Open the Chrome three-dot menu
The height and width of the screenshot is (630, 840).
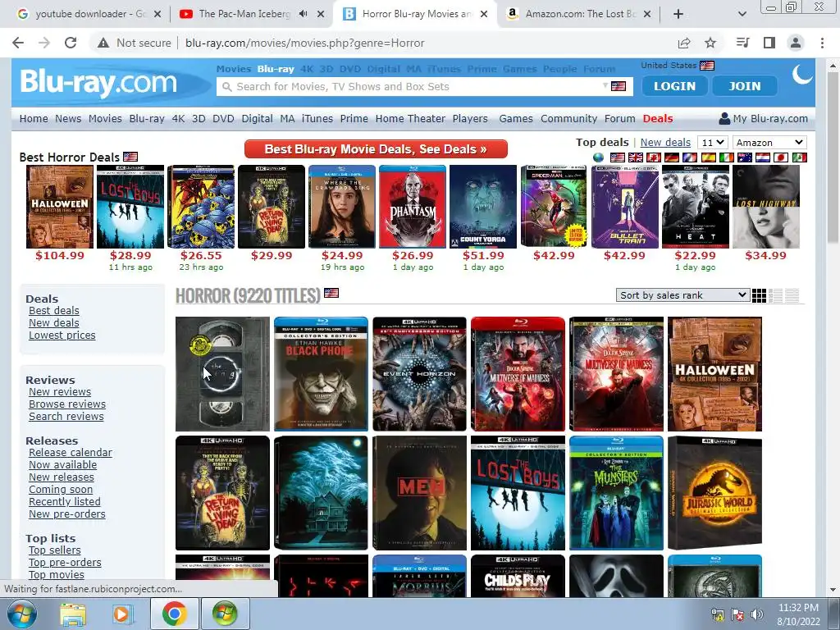pyautogui.click(x=822, y=43)
